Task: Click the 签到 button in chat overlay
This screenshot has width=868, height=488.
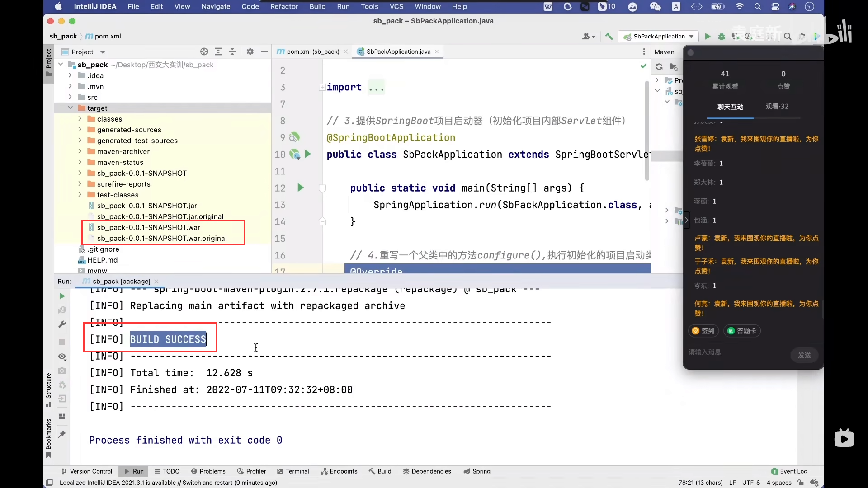Action: 703,331
